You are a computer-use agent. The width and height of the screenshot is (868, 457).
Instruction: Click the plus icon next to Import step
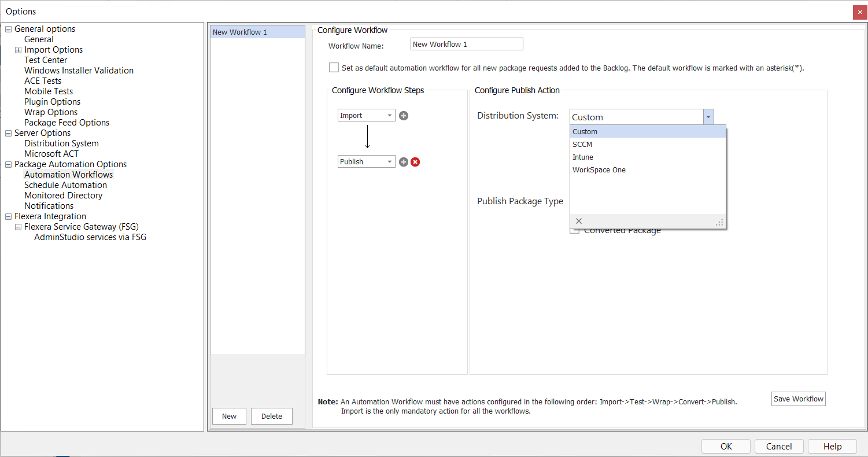click(x=404, y=116)
